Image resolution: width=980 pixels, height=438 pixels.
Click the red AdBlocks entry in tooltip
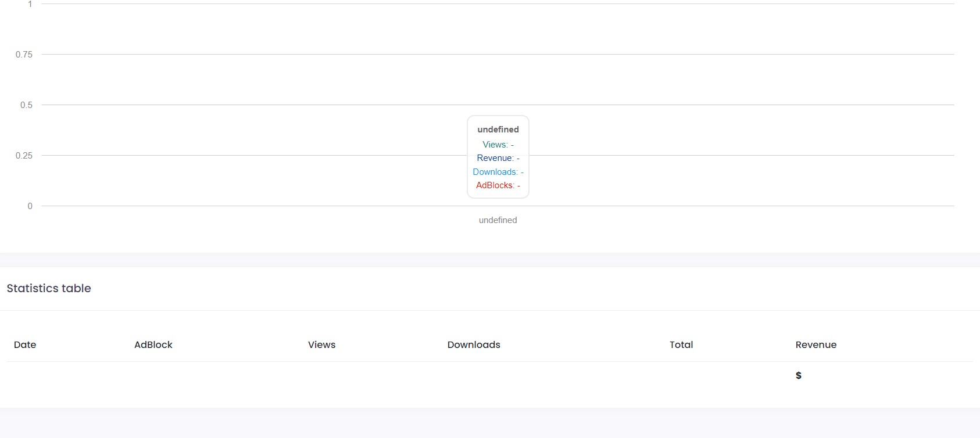tap(498, 185)
